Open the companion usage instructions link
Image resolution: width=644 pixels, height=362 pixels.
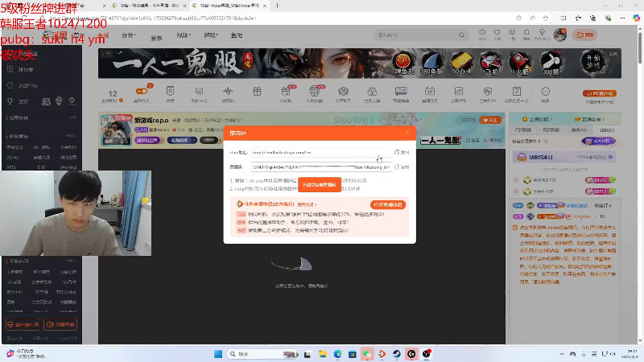coord(307,204)
